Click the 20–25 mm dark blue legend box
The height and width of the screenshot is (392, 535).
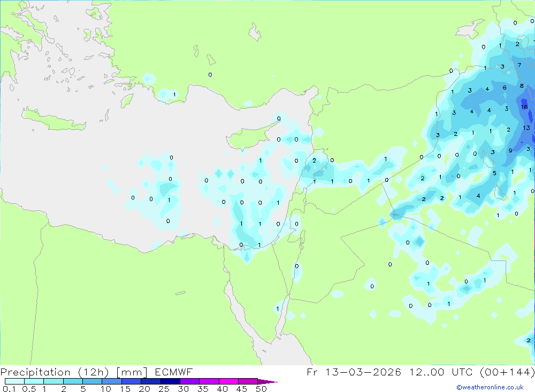[151, 381]
